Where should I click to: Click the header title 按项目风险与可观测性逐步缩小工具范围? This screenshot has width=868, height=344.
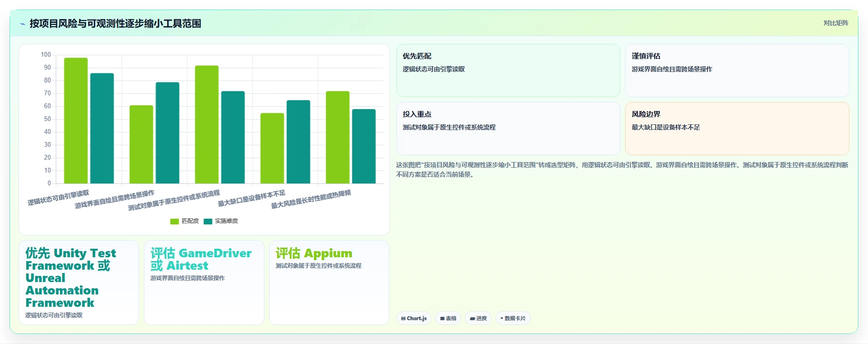pyautogui.click(x=115, y=23)
